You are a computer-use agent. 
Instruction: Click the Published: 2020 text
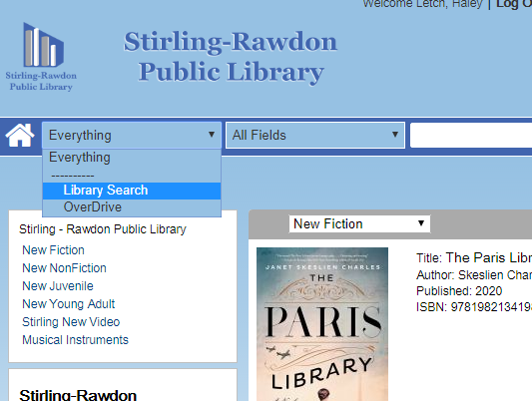tap(459, 291)
